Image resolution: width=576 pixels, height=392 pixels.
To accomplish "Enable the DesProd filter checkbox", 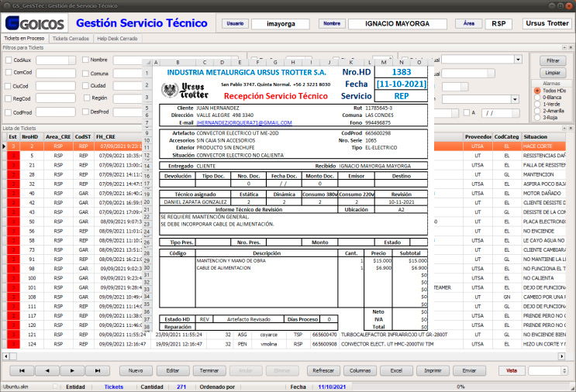I will coord(85,112).
